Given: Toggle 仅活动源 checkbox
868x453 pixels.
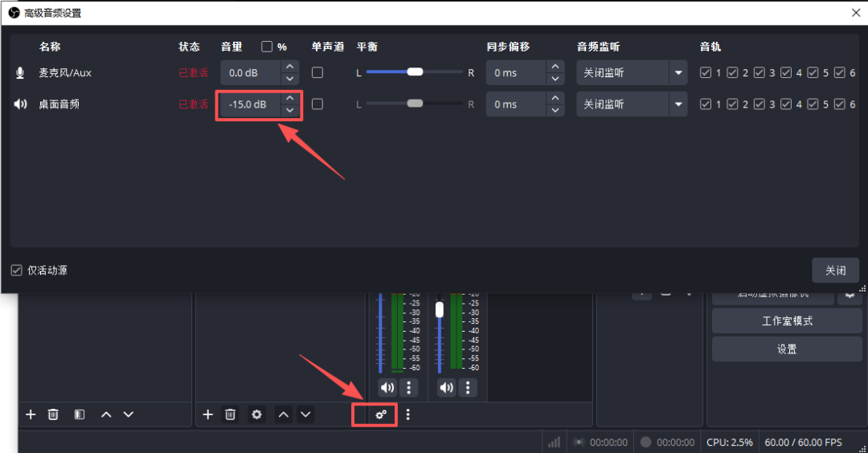Looking at the screenshot, I should point(17,270).
